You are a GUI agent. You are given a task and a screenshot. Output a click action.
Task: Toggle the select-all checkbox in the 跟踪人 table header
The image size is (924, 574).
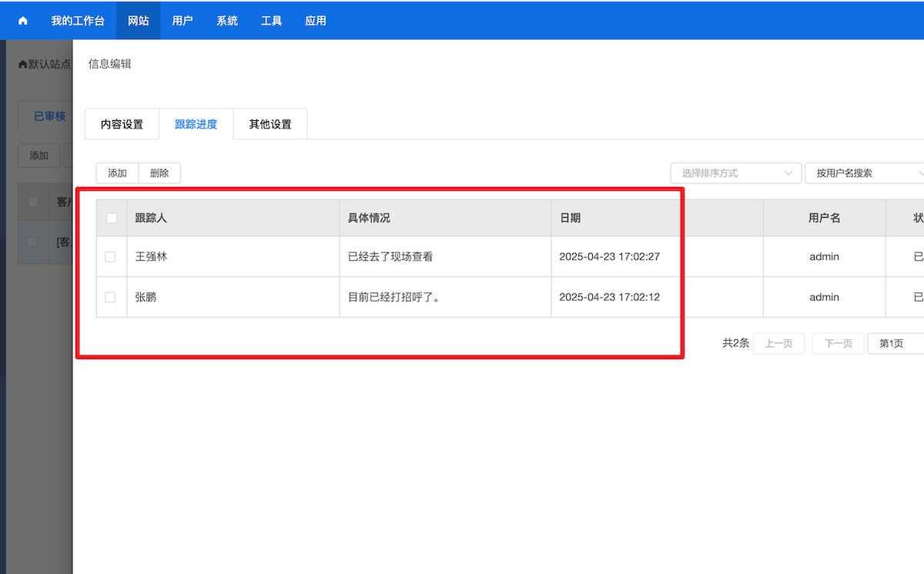pyautogui.click(x=112, y=219)
